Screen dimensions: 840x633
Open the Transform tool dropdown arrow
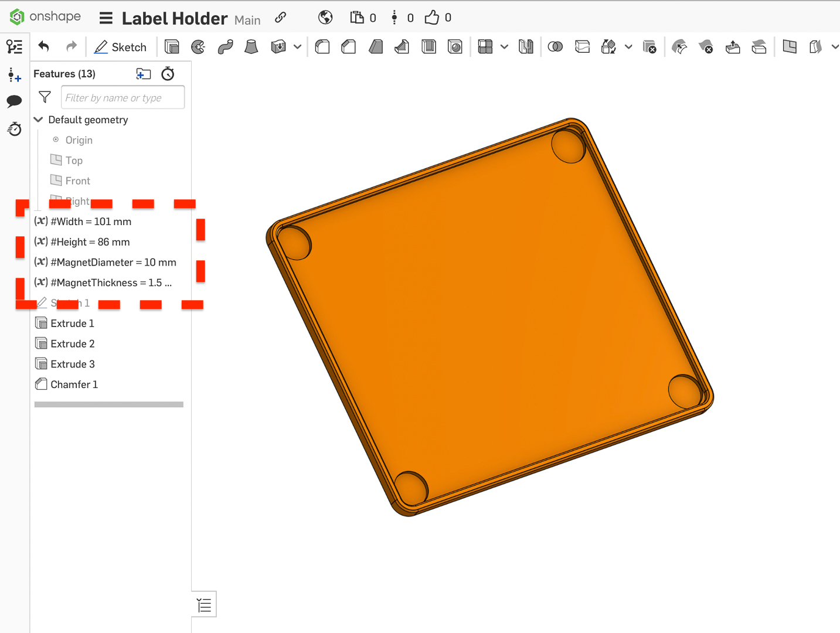click(628, 46)
